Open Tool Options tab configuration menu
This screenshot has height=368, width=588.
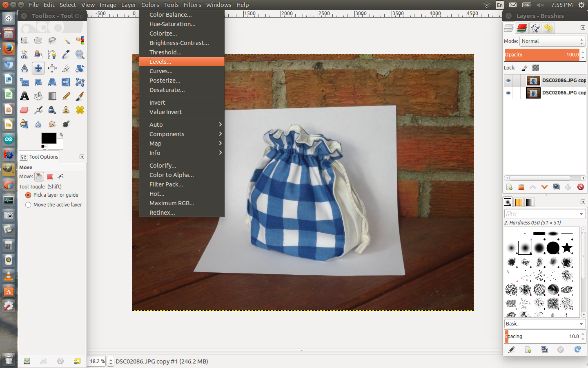click(x=82, y=157)
